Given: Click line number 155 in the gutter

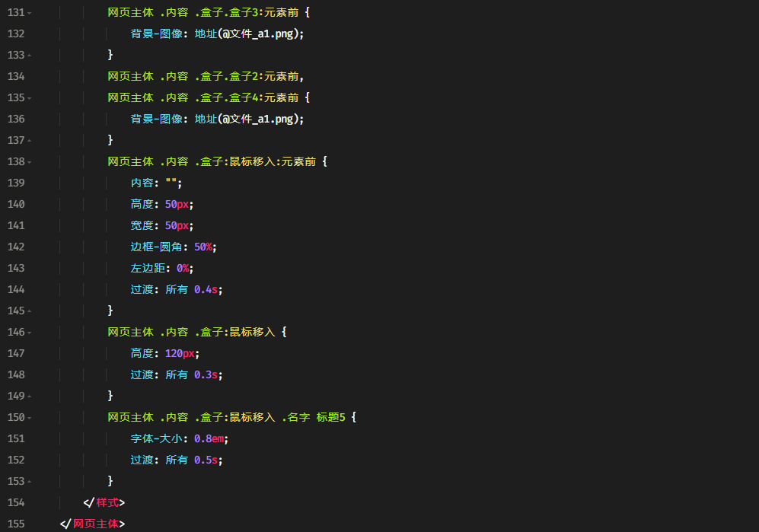Looking at the screenshot, I should tap(16, 524).
